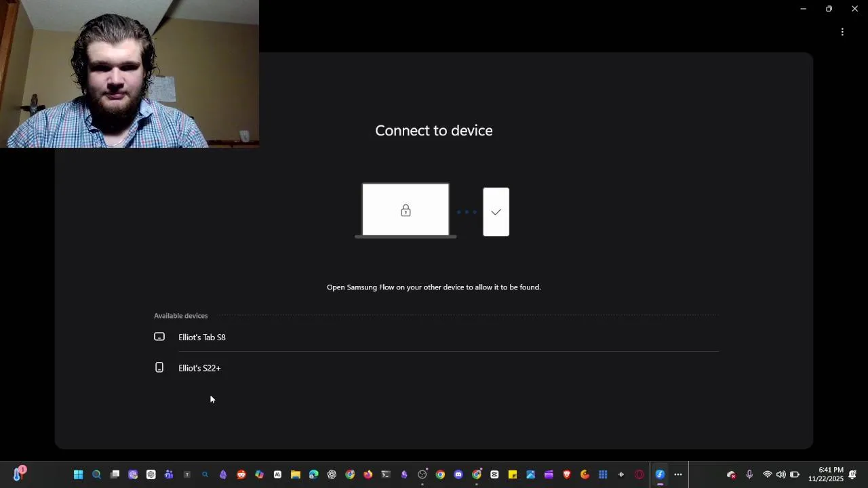Open Sticky Notes from the taskbar

point(513,474)
